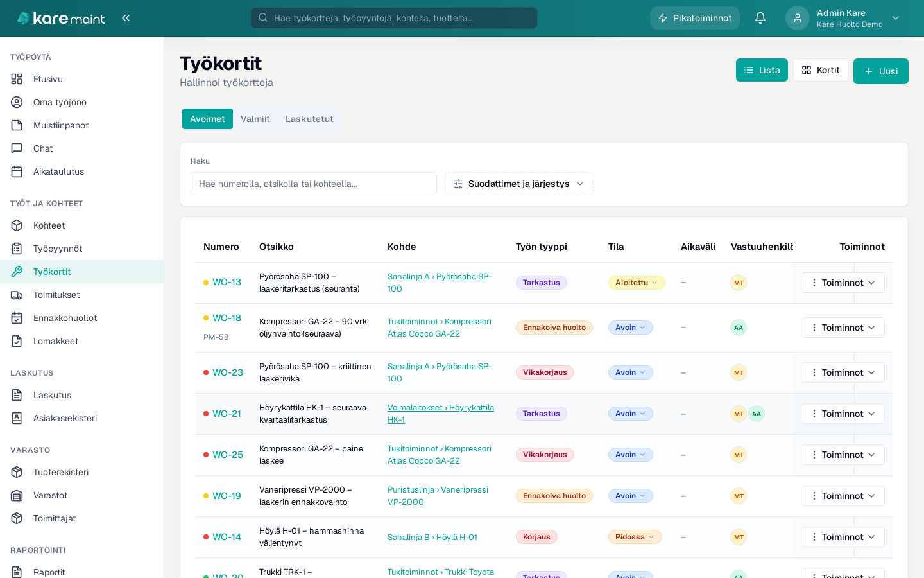Open Kohteet cube icon

pos(17,225)
